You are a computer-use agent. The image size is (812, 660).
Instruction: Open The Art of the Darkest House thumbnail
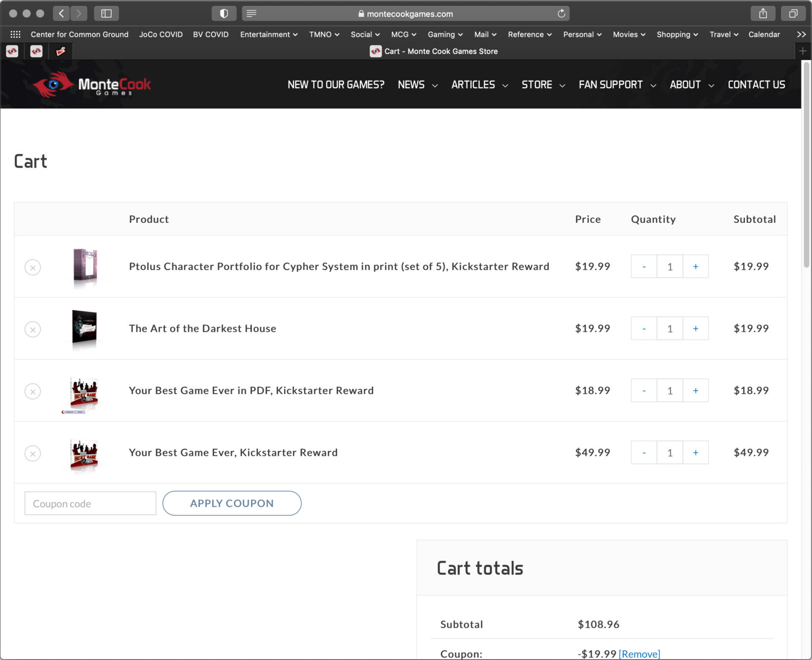click(85, 328)
